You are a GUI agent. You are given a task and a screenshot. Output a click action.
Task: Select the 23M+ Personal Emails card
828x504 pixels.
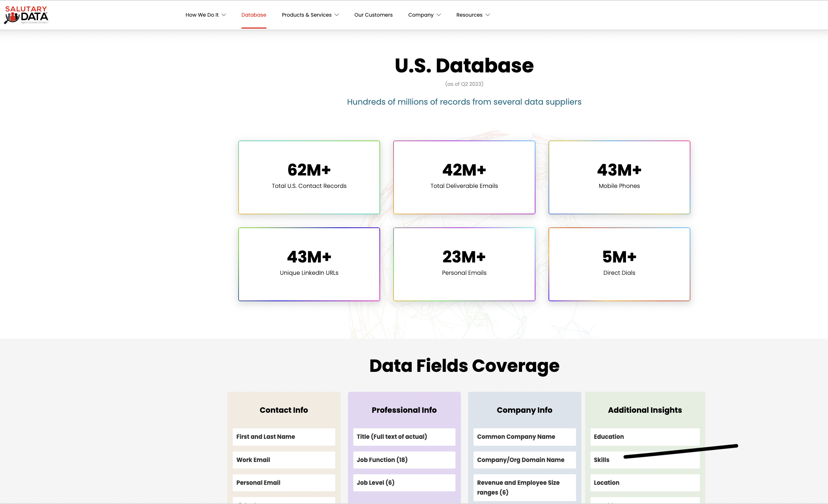[464, 264]
